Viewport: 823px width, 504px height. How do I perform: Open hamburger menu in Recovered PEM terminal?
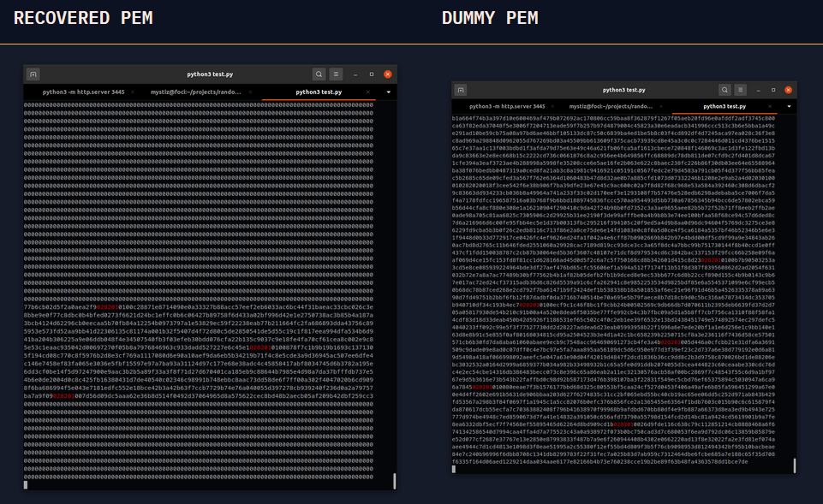pyautogui.click(x=336, y=74)
